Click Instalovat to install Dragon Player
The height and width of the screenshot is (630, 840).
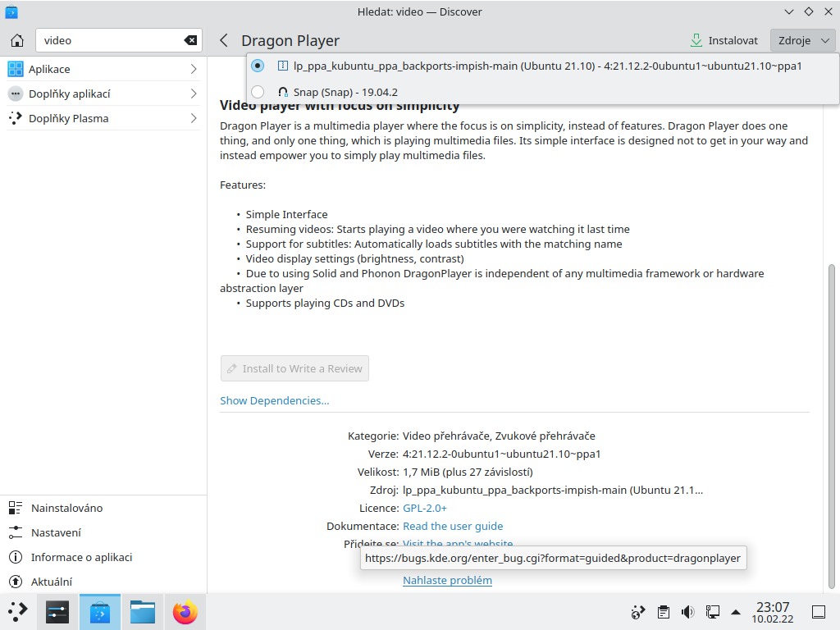point(724,40)
